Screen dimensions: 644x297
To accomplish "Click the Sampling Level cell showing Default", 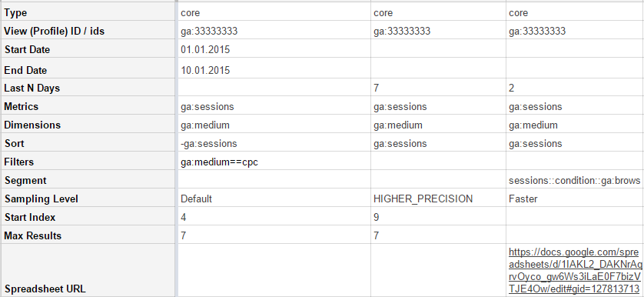I will tap(274, 199).
